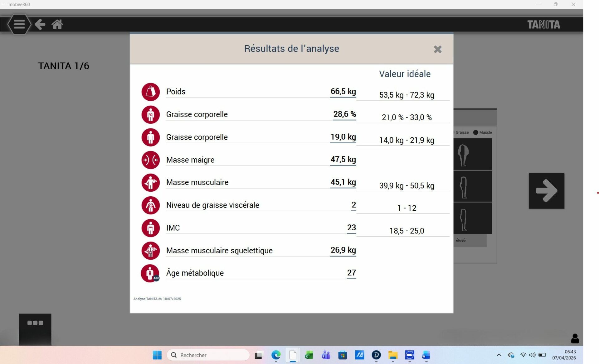Click the visceral fat level icon
The height and width of the screenshot is (364, 599).
150,205
